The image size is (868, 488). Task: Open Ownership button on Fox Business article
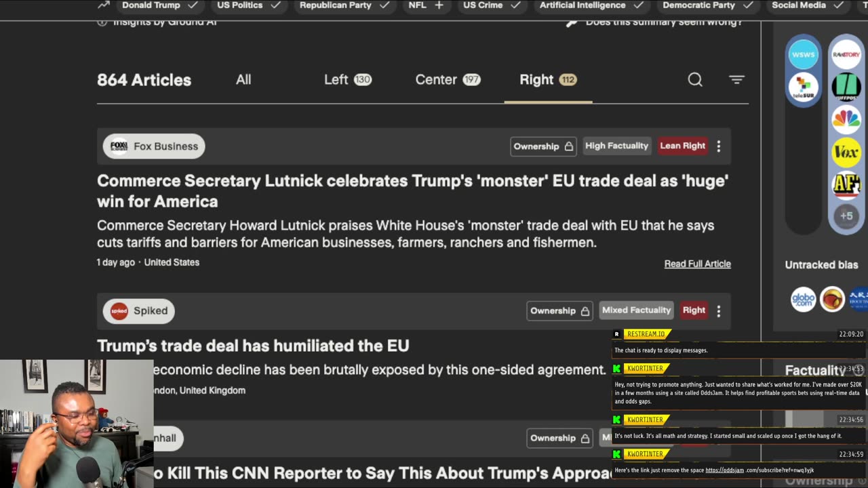pyautogui.click(x=543, y=146)
